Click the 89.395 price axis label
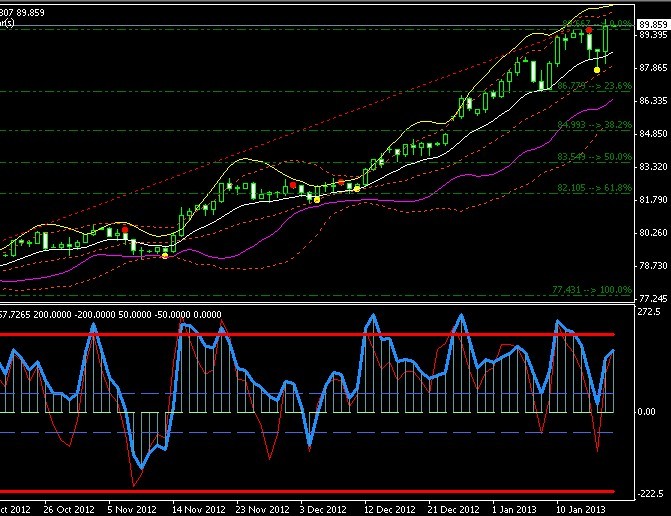The height and width of the screenshot is (516, 671). [653, 35]
